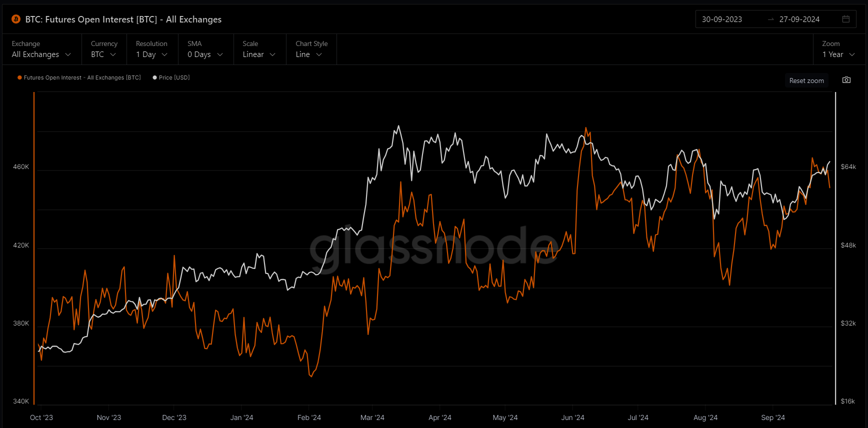Edit the start date 30-09-2023 field
The height and width of the screenshot is (428, 868).
pos(722,19)
